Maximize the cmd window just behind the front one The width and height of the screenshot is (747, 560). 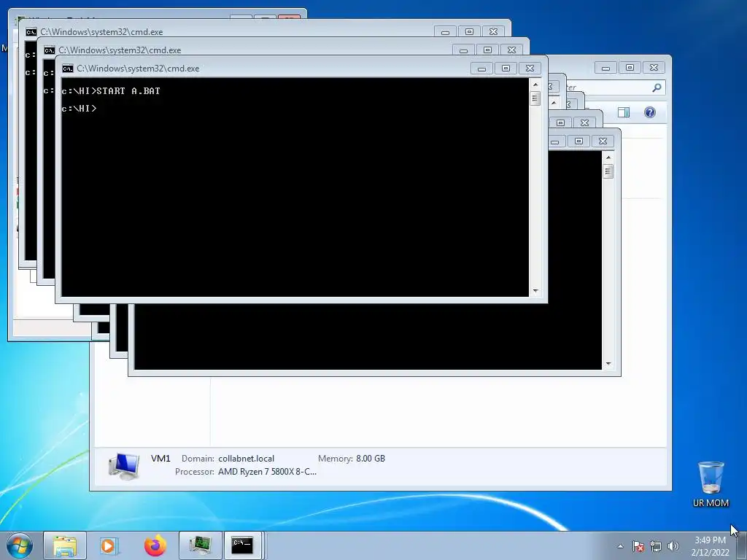(487, 50)
